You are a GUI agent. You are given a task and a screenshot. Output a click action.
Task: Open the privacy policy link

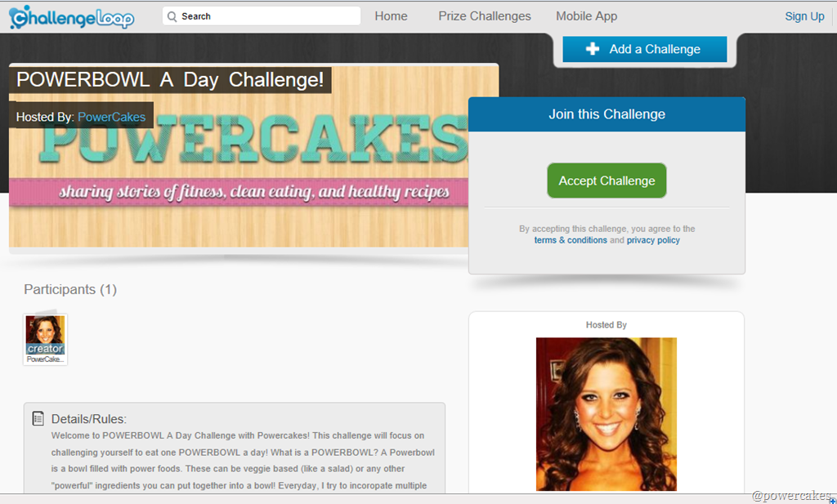point(653,240)
